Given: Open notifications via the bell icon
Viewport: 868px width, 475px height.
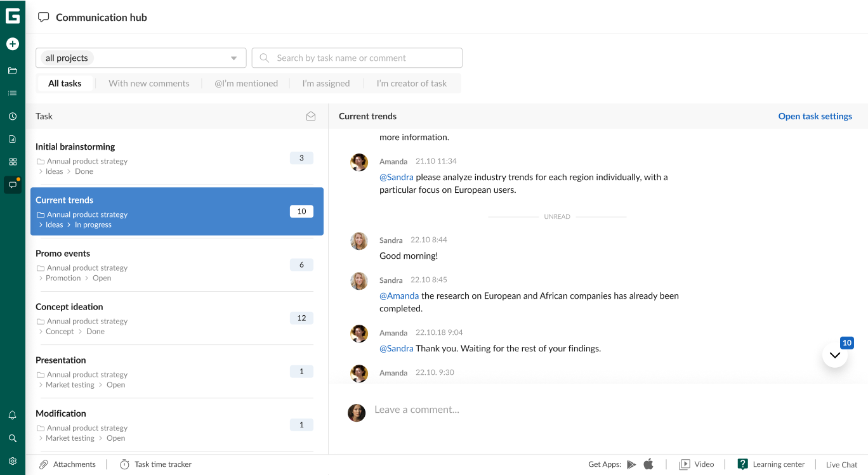Looking at the screenshot, I should [x=12, y=415].
